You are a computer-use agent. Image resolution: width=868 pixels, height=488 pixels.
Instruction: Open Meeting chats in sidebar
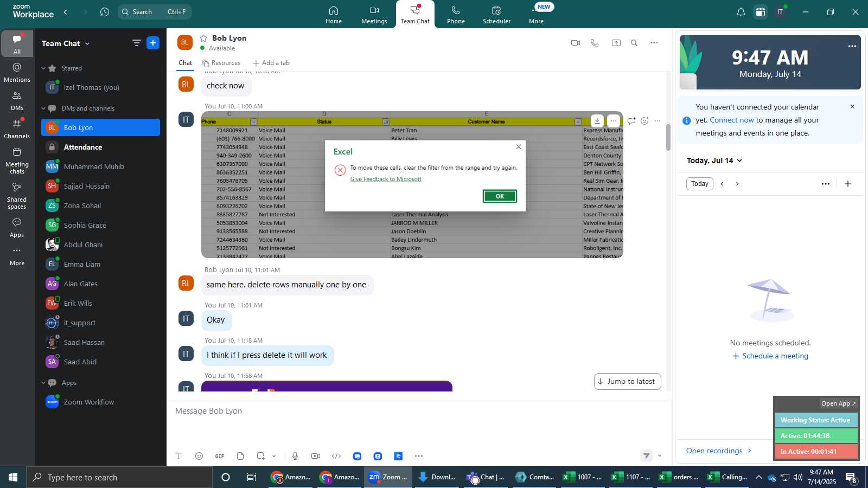[17, 160]
